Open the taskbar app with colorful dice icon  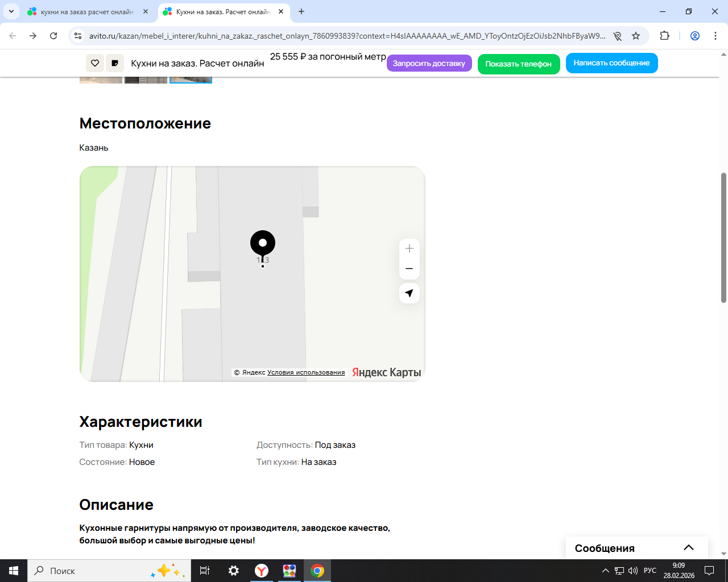pyautogui.click(x=289, y=571)
